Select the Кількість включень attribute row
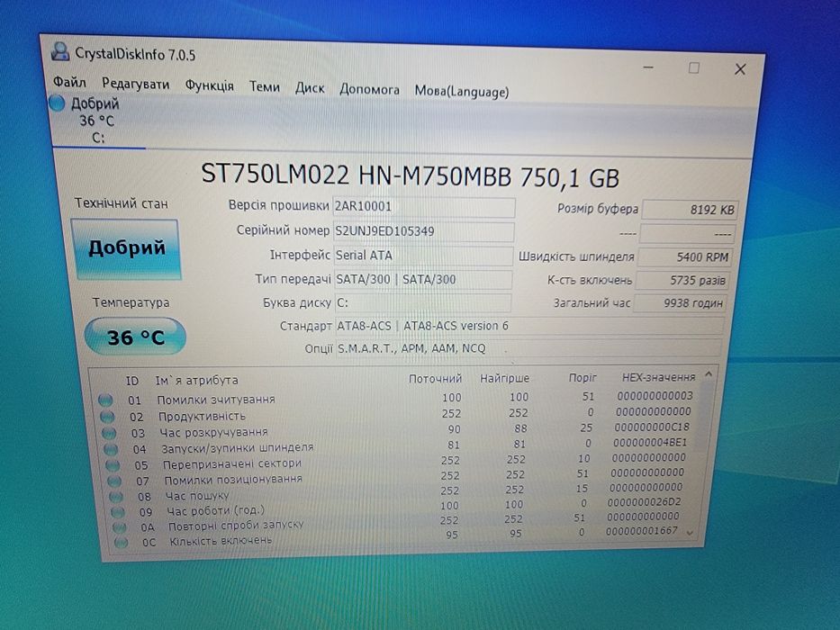This screenshot has width=840, height=630. (x=396, y=536)
